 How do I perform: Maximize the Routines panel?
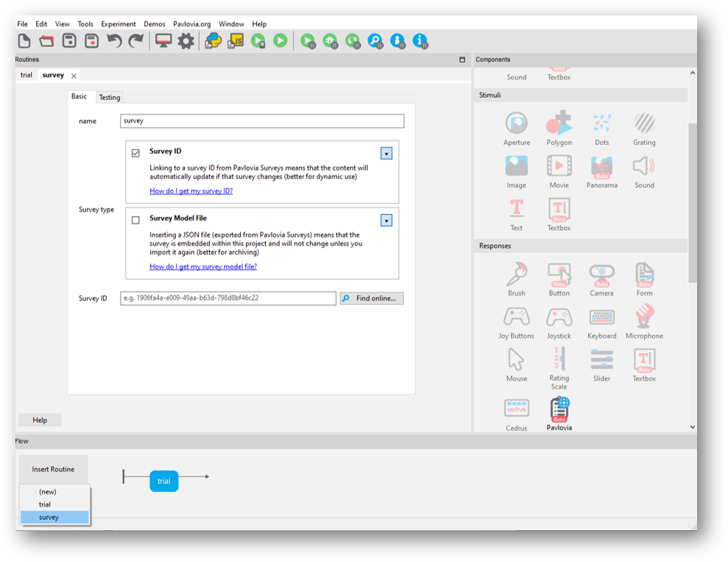pos(462,60)
